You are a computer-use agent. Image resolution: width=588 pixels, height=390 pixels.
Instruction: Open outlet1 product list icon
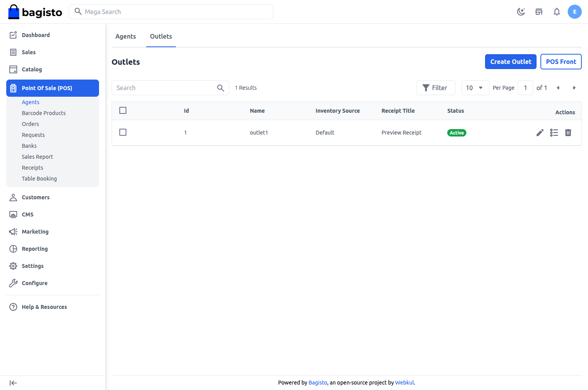point(554,133)
